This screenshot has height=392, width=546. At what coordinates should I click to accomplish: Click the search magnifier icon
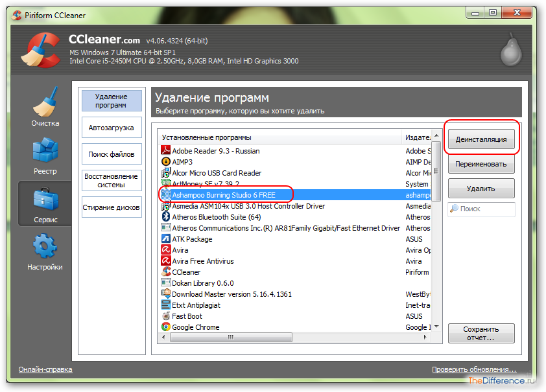(454, 209)
